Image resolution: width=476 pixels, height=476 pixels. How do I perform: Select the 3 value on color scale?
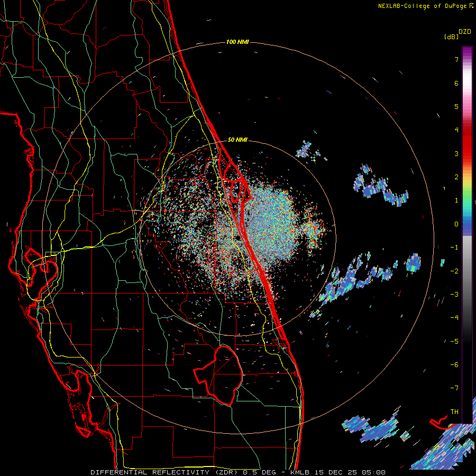[x=456, y=153]
